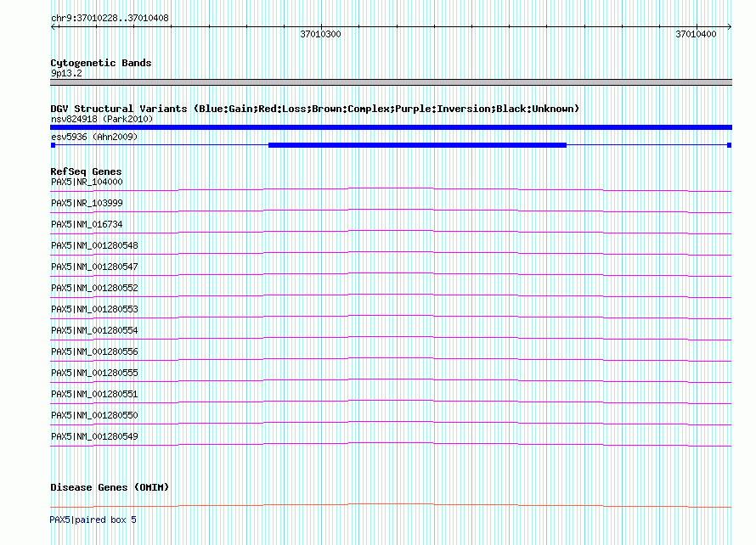Image resolution: width=756 pixels, height=545 pixels.
Task: Click the chr9:37010228..37010408 coordinate label
Action: [x=110, y=18]
